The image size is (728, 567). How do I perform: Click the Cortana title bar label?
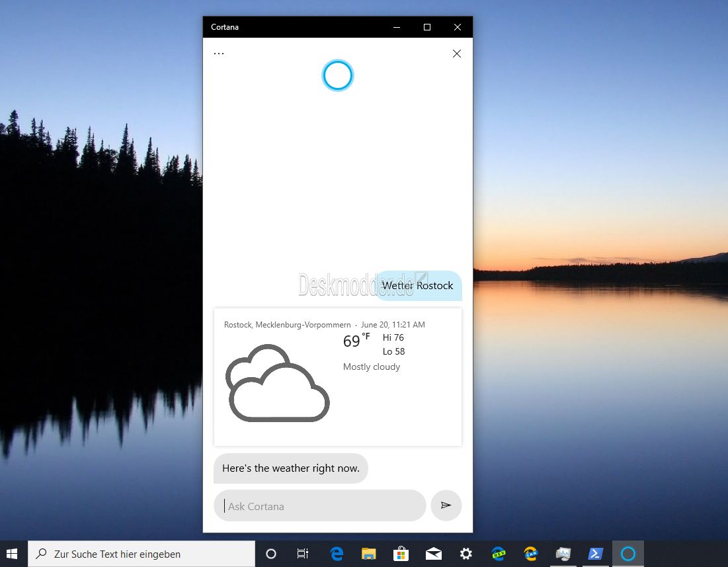(x=225, y=27)
